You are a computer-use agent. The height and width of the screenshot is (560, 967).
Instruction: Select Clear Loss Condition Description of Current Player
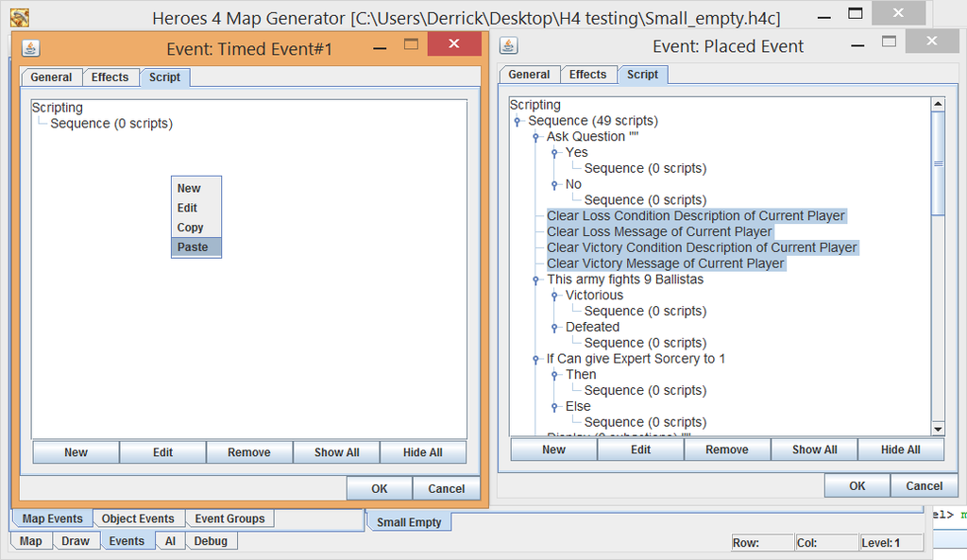[x=696, y=216]
